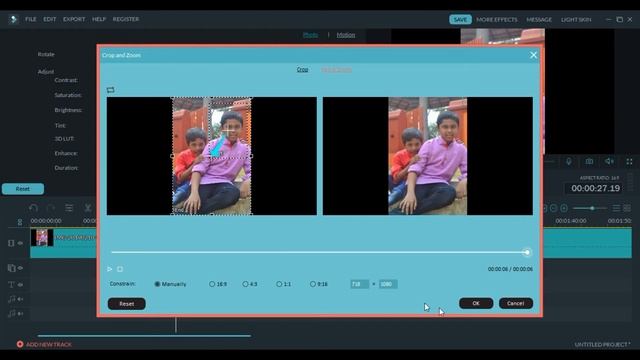The width and height of the screenshot is (640, 360).
Task: Click the first music track note icon
Action: tap(11, 299)
